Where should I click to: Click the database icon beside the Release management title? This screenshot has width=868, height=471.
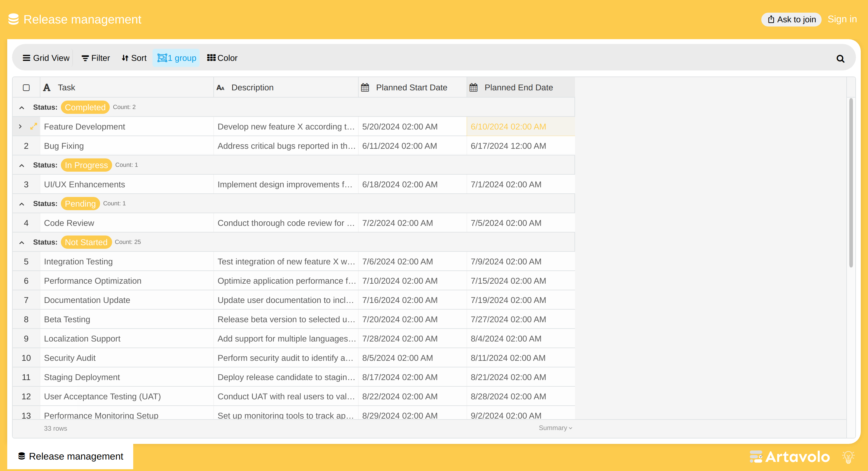[x=14, y=19]
